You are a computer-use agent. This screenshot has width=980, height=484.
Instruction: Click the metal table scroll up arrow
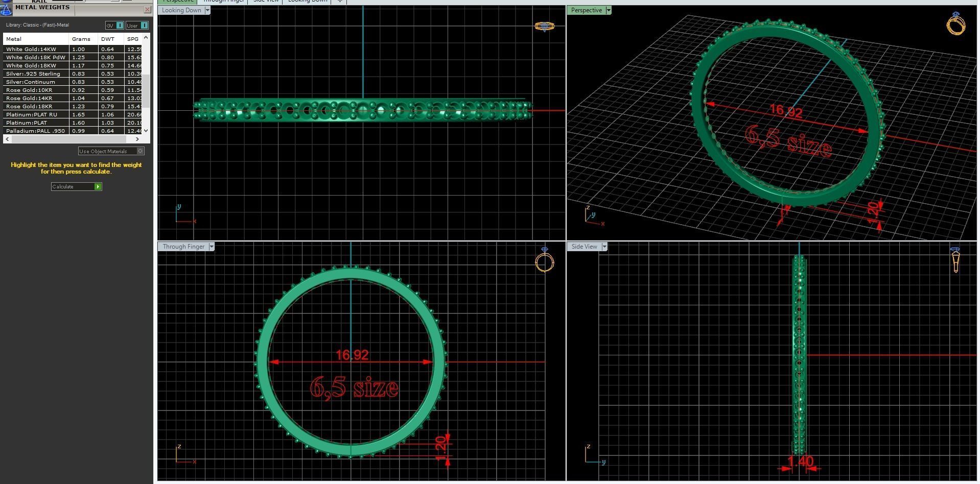click(x=146, y=37)
